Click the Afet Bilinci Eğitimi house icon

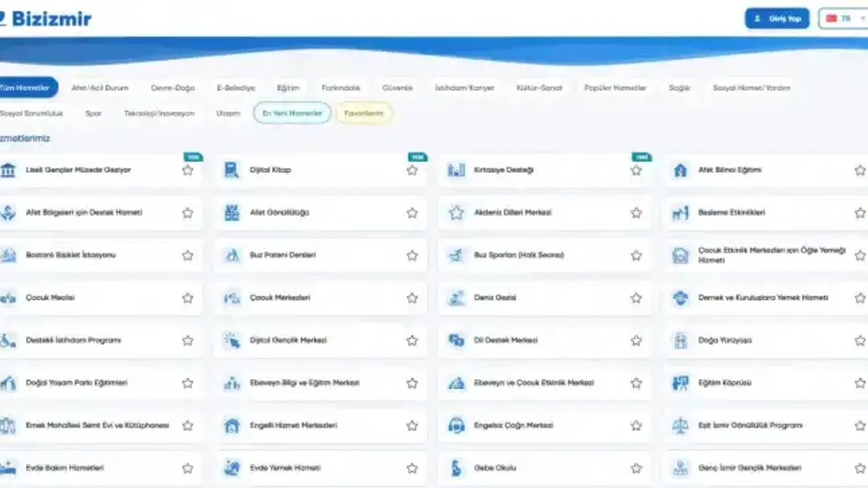pyautogui.click(x=680, y=171)
